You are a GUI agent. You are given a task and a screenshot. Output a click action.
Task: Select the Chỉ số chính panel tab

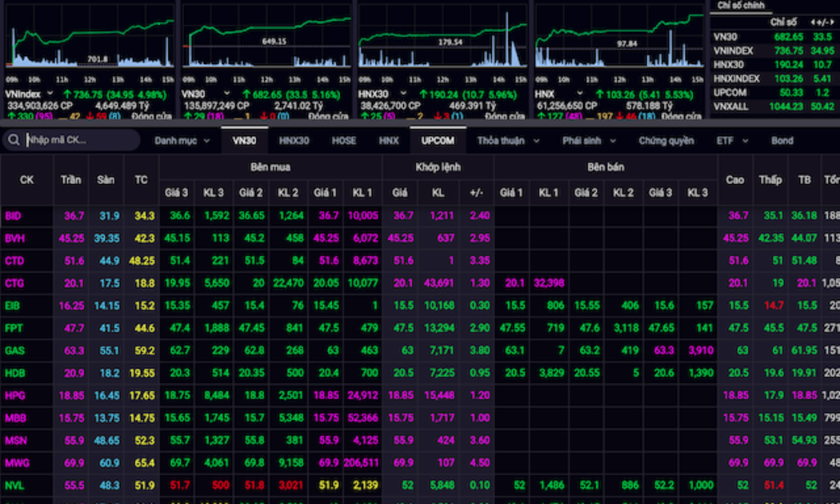pos(741,6)
